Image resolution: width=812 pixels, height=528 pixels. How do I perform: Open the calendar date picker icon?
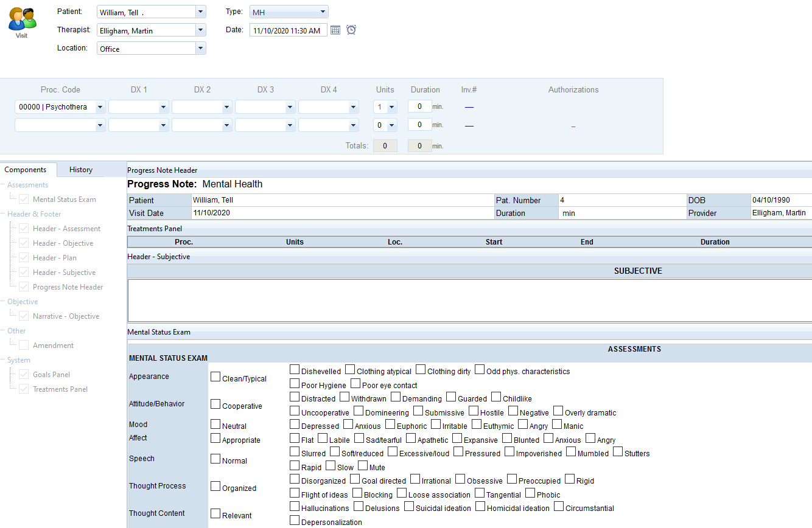335,30
